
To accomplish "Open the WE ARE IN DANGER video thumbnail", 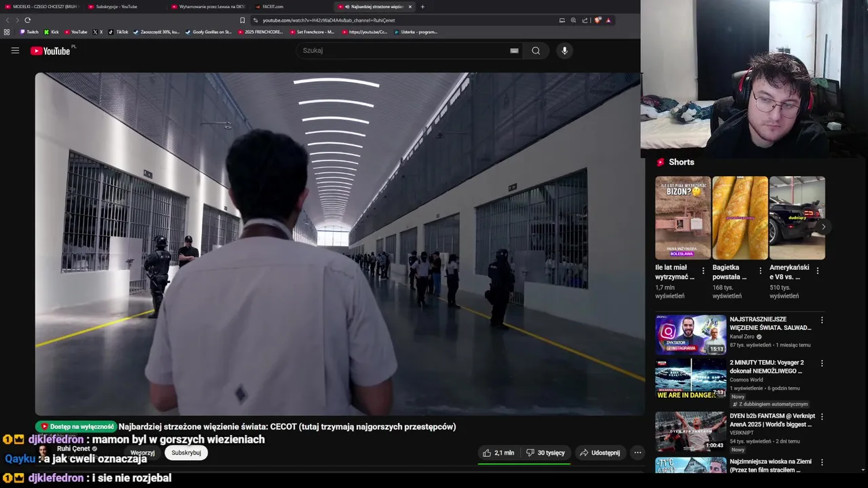I will (x=690, y=378).
